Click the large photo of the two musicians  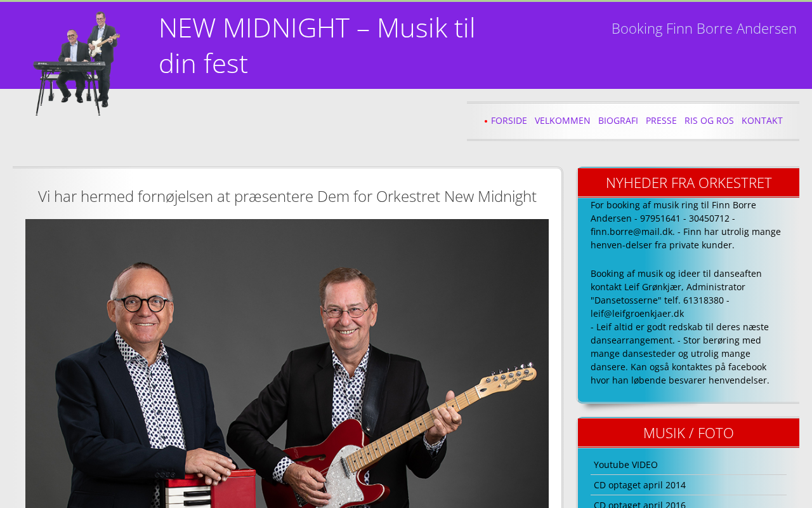pyautogui.click(x=287, y=363)
